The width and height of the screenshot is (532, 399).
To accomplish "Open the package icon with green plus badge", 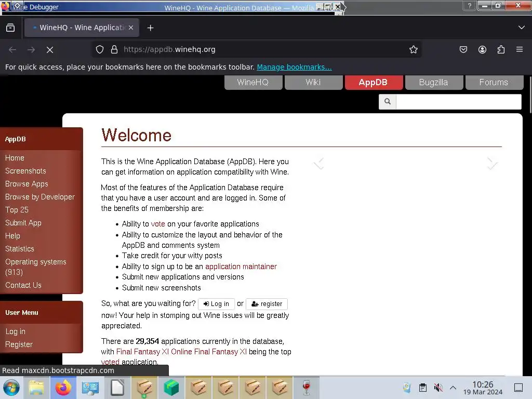I will [144, 388].
